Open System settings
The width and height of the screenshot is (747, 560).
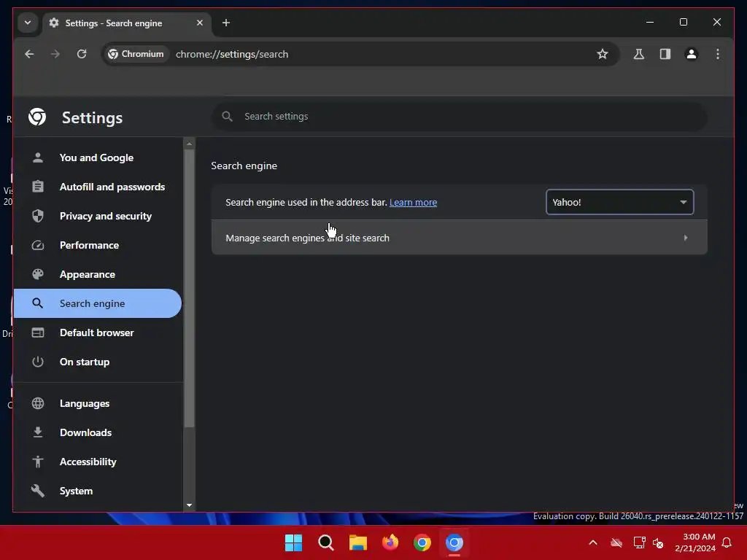tap(97, 491)
